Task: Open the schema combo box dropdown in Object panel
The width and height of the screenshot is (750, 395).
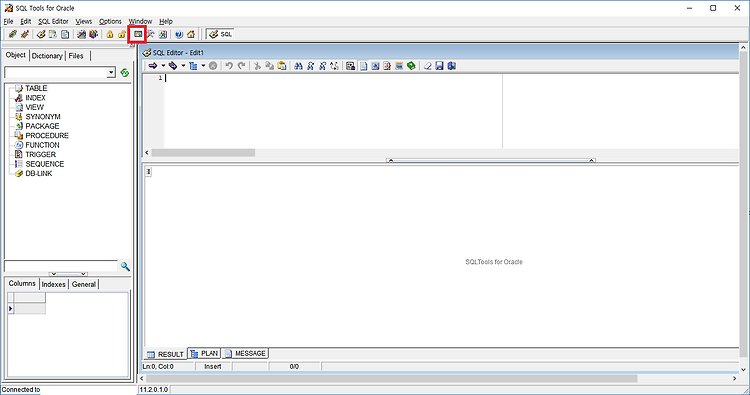Action: (111, 73)
